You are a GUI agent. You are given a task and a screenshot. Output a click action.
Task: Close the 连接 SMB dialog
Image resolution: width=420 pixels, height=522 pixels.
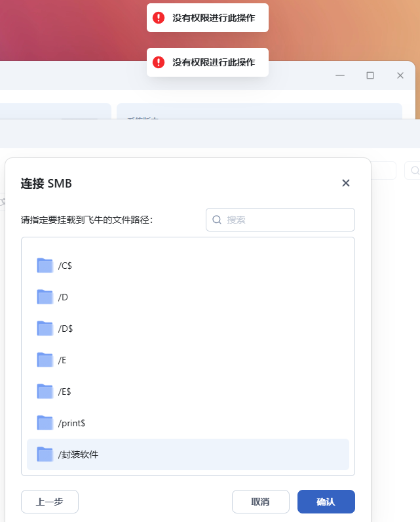[x=346, y=183]
